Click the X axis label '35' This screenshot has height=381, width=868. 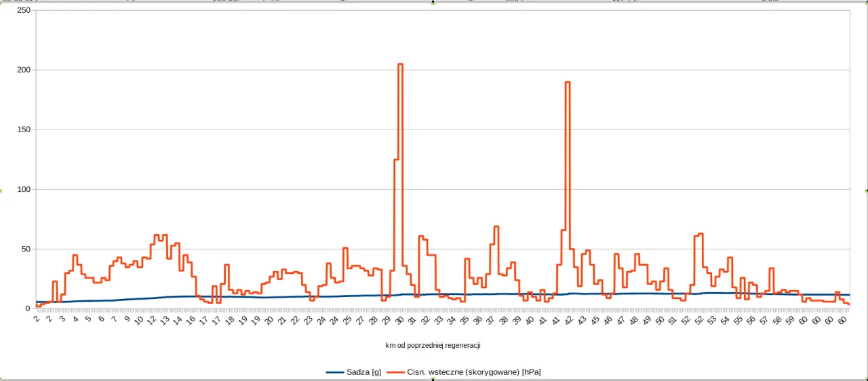[465, 320]
